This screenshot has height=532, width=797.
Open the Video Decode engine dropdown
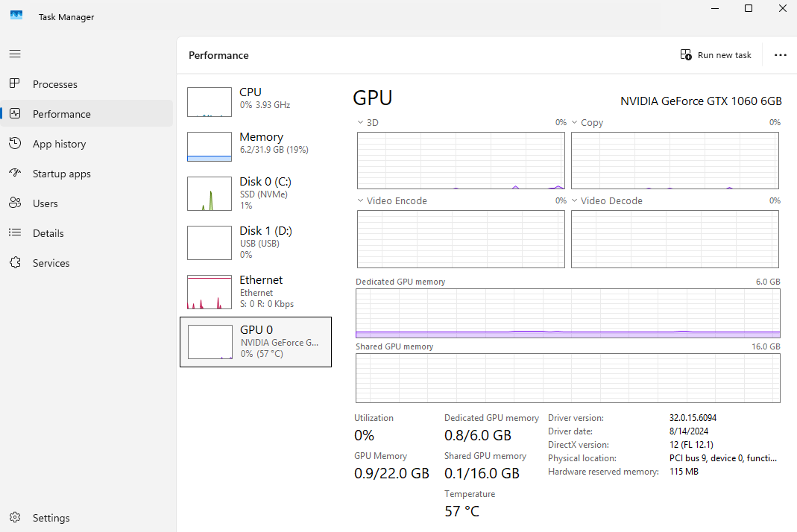(574, 200)
